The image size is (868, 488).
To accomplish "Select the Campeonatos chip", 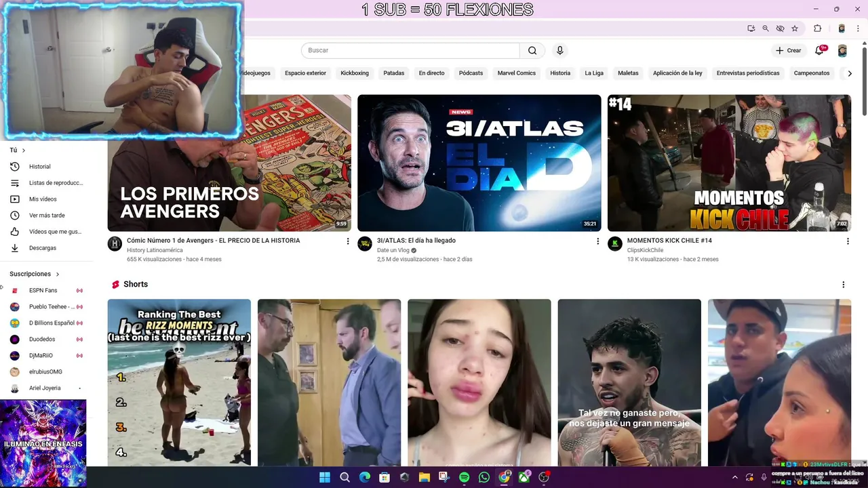I will [x=812, y=73].
